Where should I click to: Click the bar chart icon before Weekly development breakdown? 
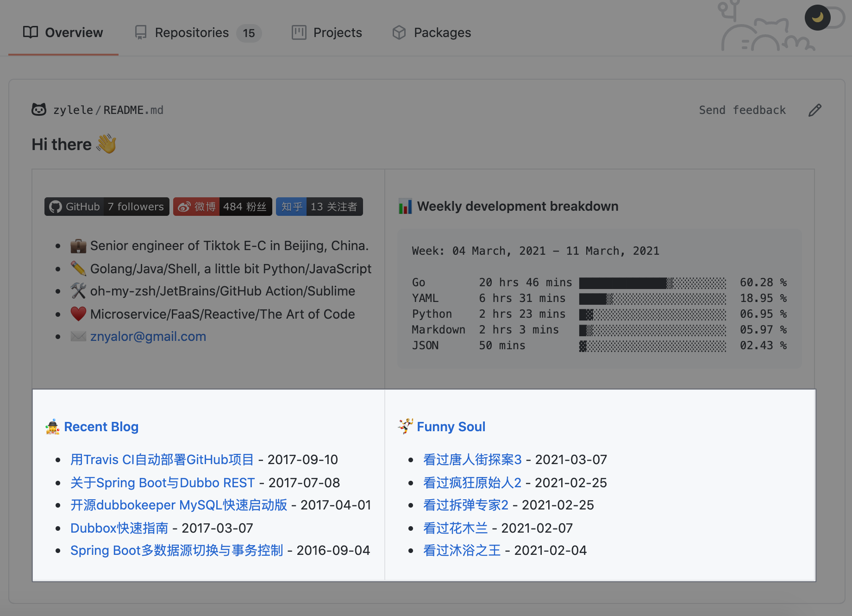pyautogui.click(x=405, y=207)
